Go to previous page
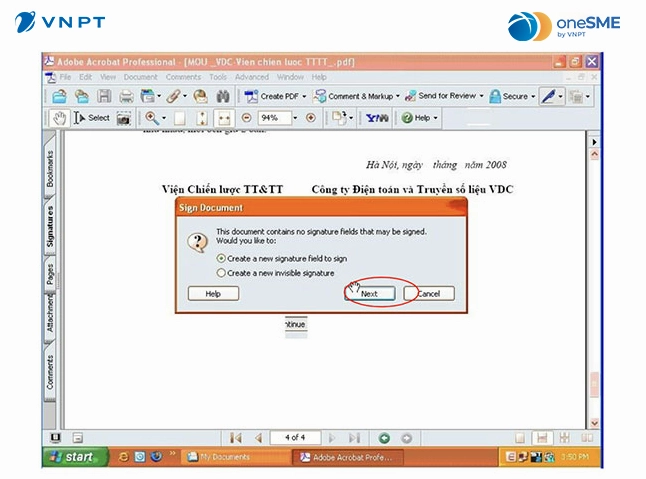The width and height of the screenshot is (646, 479). click(x=259, y=438)
